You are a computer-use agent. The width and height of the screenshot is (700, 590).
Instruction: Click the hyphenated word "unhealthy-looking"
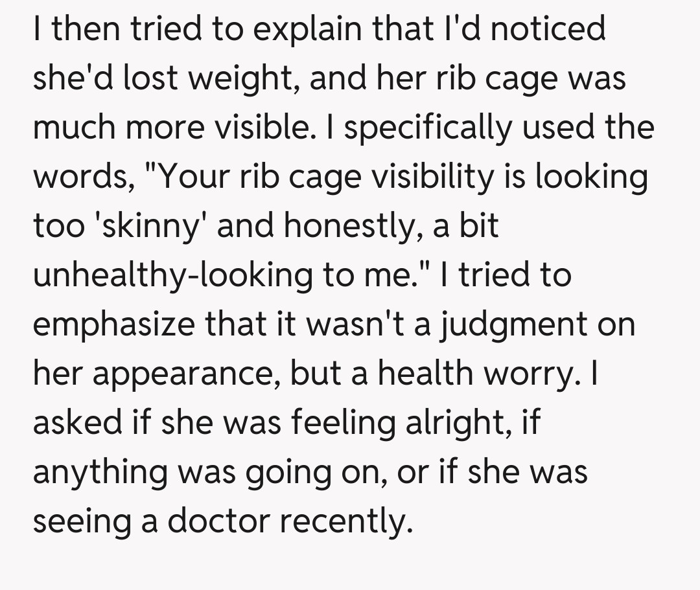pyautogui.click(x=170, y=275)
